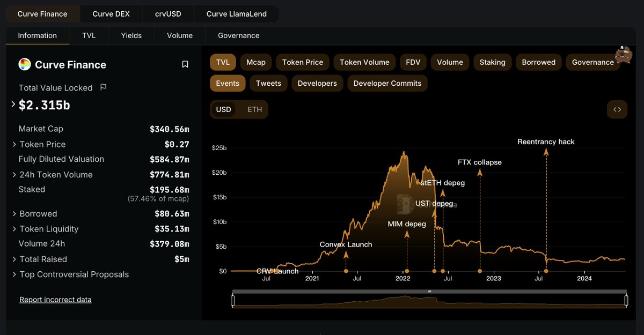Toggle the TVL chart metric

click(x=223, y=62)
